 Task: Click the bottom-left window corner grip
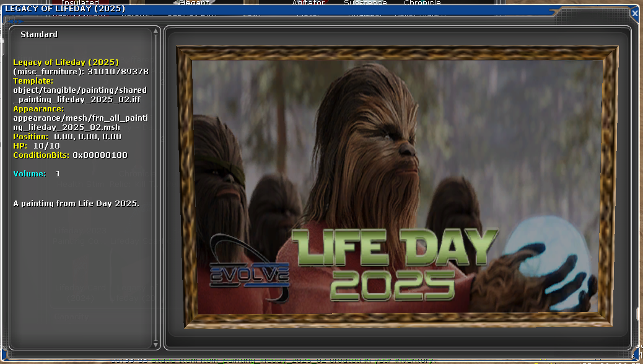[x=4, y=355]
